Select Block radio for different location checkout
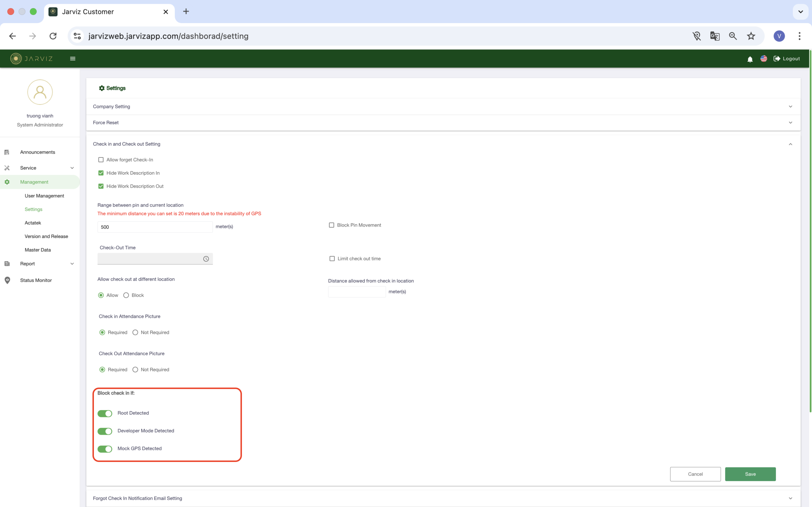Image resolution: width=812 pixels, height=507 pixels. pos(126,295)
